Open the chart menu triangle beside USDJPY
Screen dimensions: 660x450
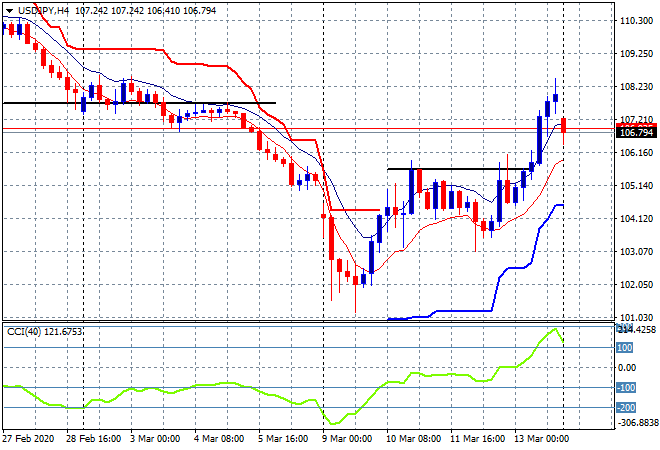pyautogui.click(x=9, y=11)
